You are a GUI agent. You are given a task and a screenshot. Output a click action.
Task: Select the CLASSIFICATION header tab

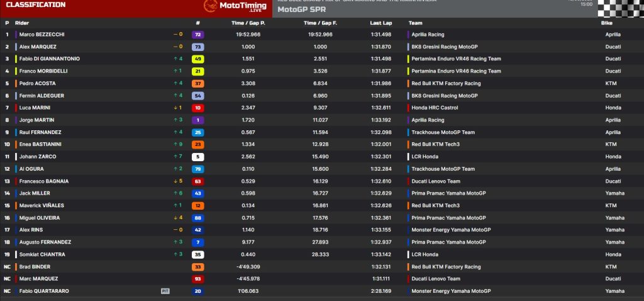pos(35,5)
